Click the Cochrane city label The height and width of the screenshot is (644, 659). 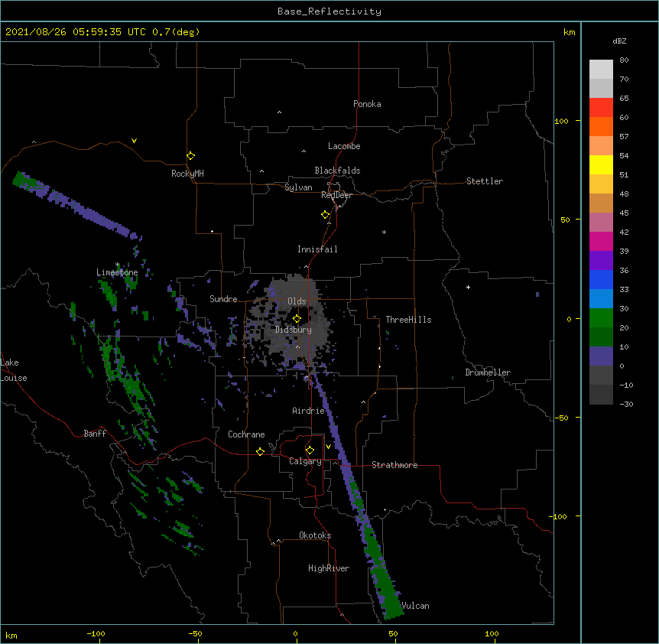coord(246,434)
